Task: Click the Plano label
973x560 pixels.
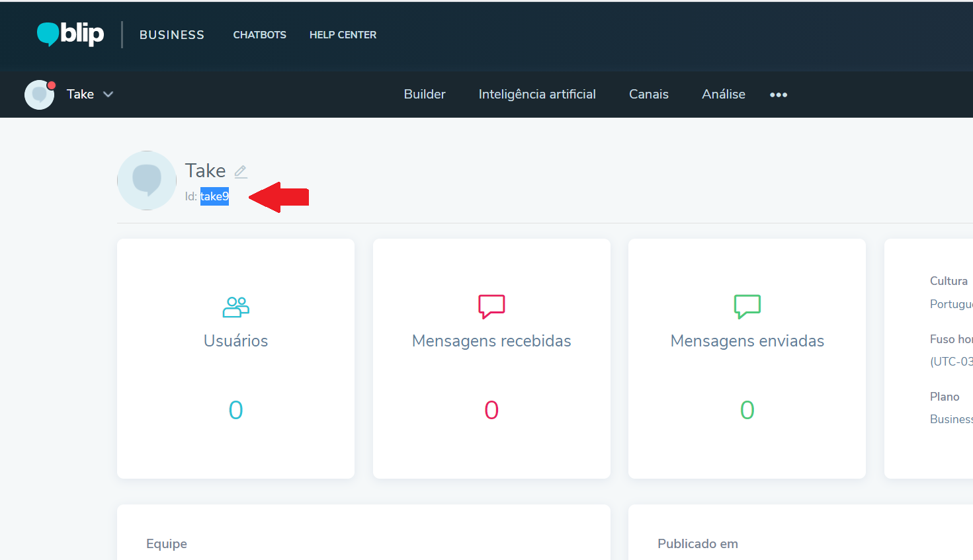Action: (x=945, y=397)
